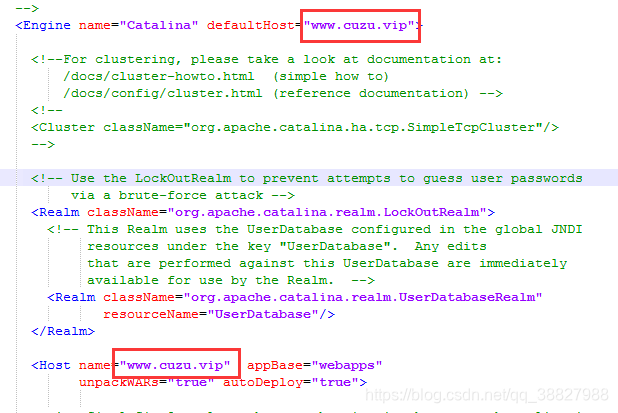The width and height of the screenshot is (618, 413).
Task: Click the defaultHost attribute name
Action: tap(250, 25)
